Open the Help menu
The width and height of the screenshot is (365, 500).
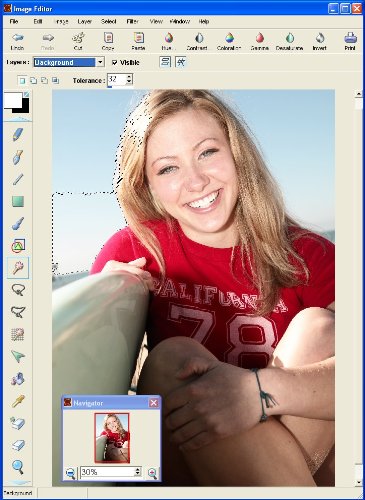(x=204, y=22)
